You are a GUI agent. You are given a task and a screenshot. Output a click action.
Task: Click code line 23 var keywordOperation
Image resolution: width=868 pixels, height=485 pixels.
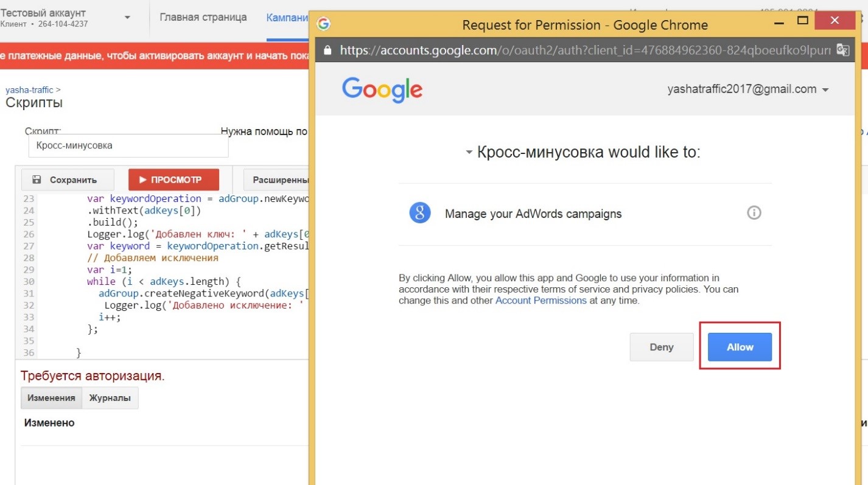pos(198,198)
